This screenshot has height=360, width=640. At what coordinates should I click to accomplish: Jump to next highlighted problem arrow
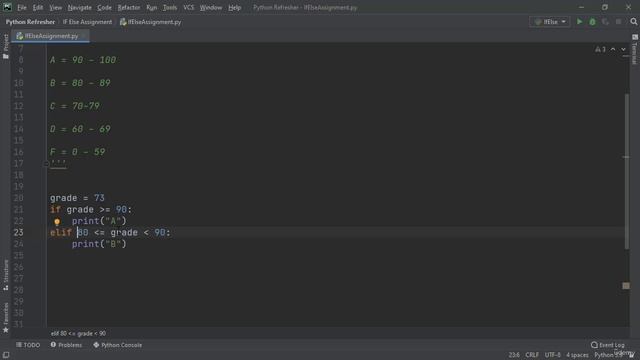pos(623,49)
